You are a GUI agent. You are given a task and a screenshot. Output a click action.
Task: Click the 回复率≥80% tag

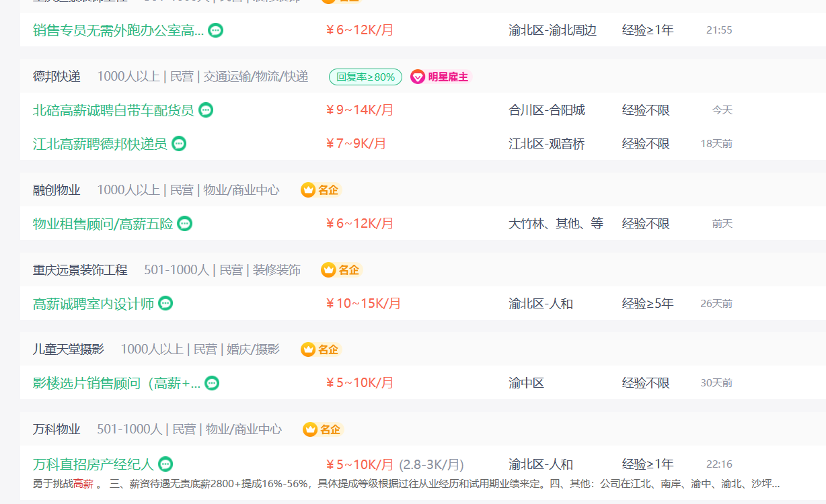[x=365, y=77]
